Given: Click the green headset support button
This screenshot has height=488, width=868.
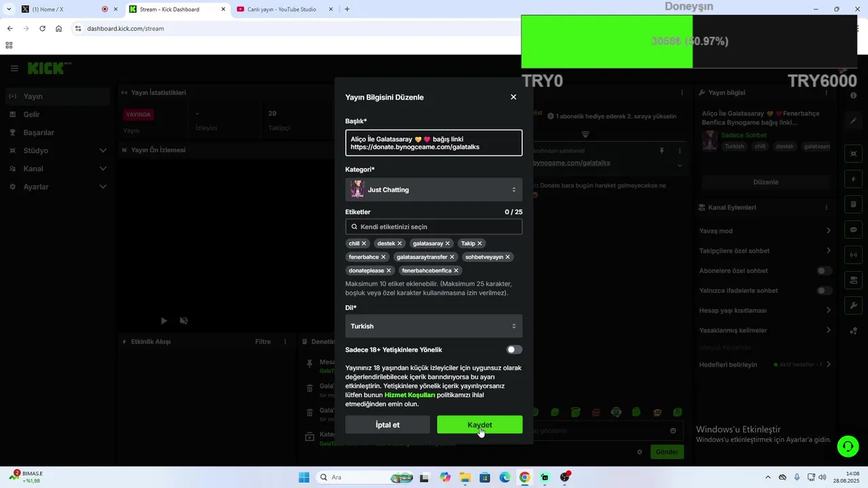Looking at the screenshot, I should [848, 446].
